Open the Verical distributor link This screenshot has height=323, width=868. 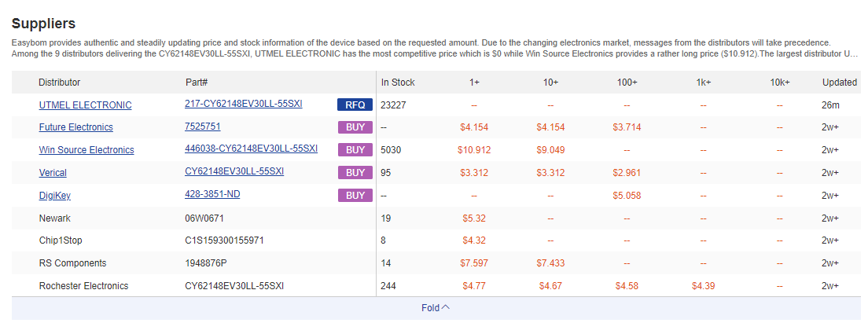(53, 173)
